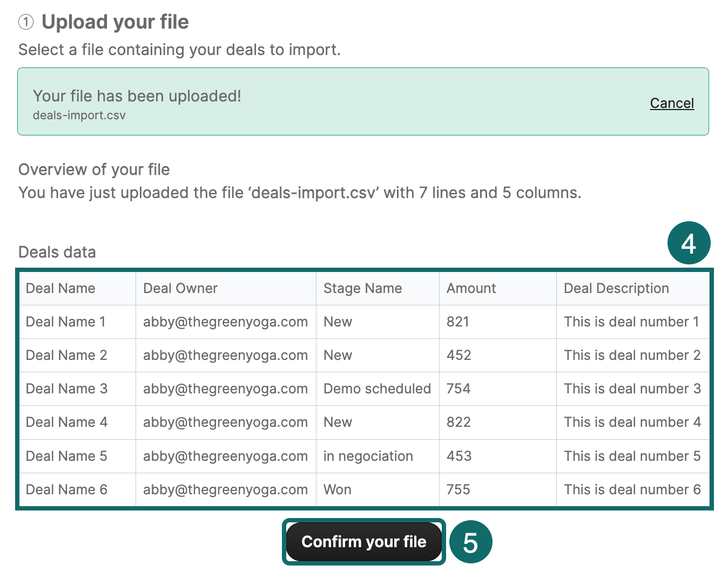Screen dimensions: 728x572
Task: Click the amount 755 cell
Action: point(458,489)
